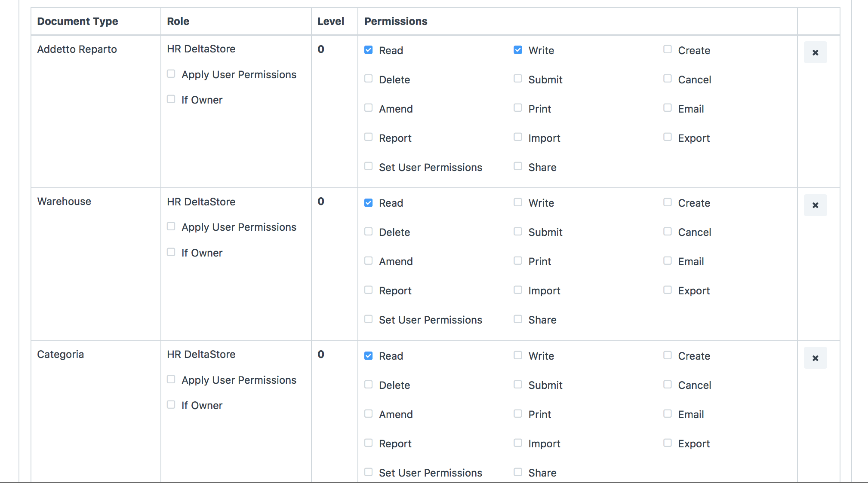Uncheck Write for Addetto Reparto
Image resolution: width=868 pixels, height=483 pixels.
point(518,50)
